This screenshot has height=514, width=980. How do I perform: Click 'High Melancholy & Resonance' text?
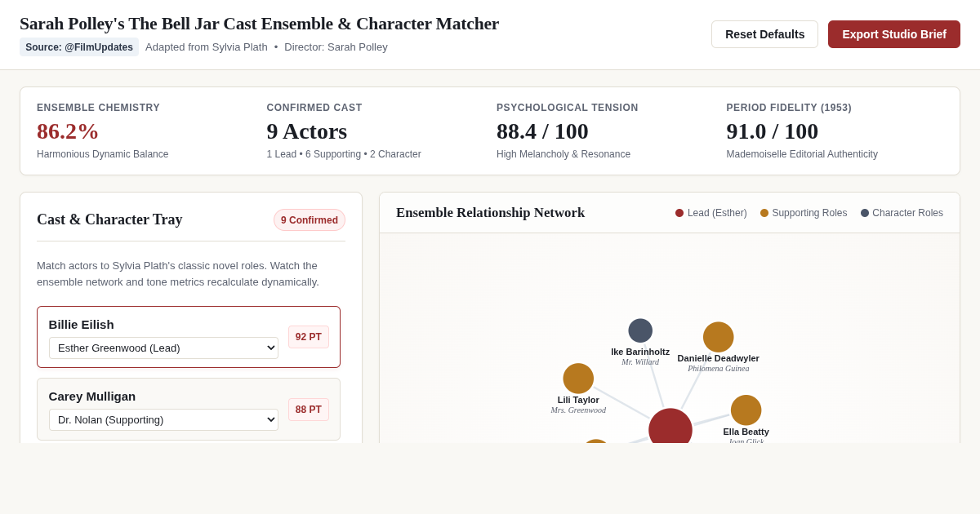(x=563, y=154)
